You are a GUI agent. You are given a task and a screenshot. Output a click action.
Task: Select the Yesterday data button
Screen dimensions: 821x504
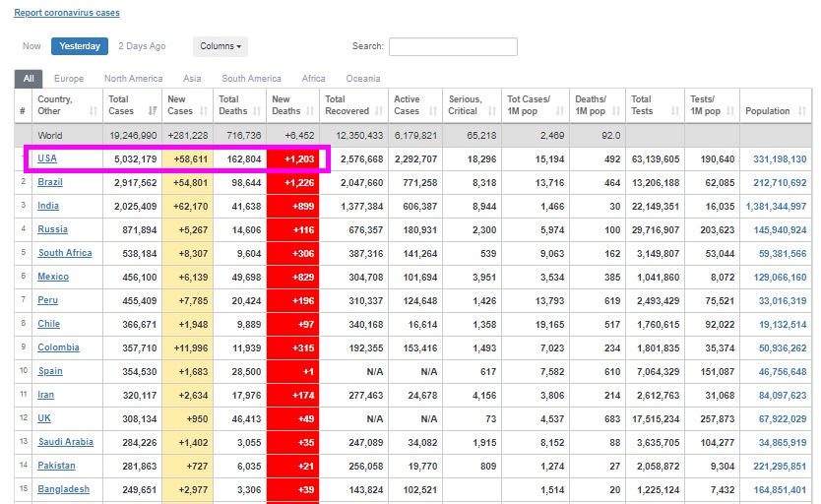(x=80, y=46)
